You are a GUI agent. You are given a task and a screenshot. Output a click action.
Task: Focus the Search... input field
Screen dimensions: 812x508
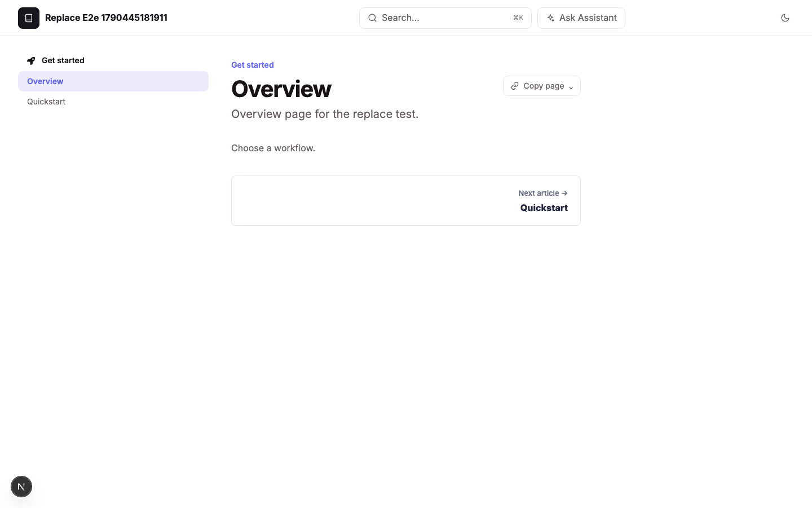pyautogui.click(x=445, y=18)
